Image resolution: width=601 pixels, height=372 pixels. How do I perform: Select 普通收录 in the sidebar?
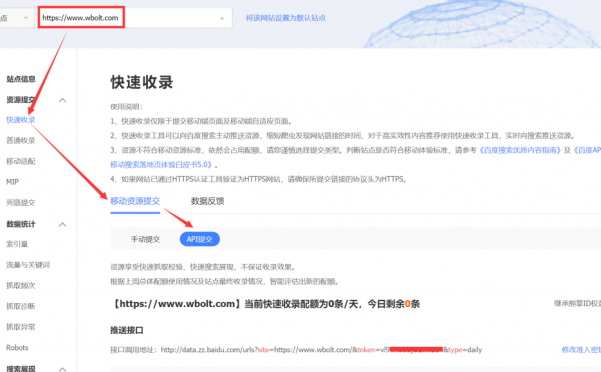(x=21, y=140)
